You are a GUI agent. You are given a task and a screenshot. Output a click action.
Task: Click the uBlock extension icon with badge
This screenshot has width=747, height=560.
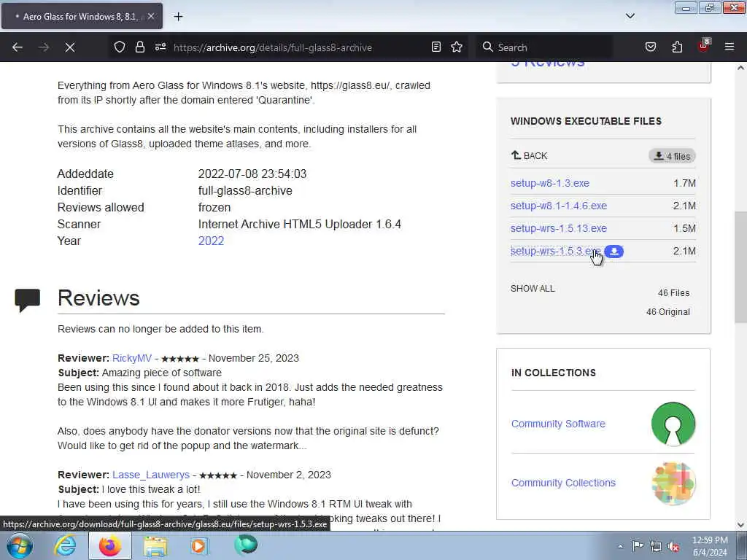[x=704, y=46]
